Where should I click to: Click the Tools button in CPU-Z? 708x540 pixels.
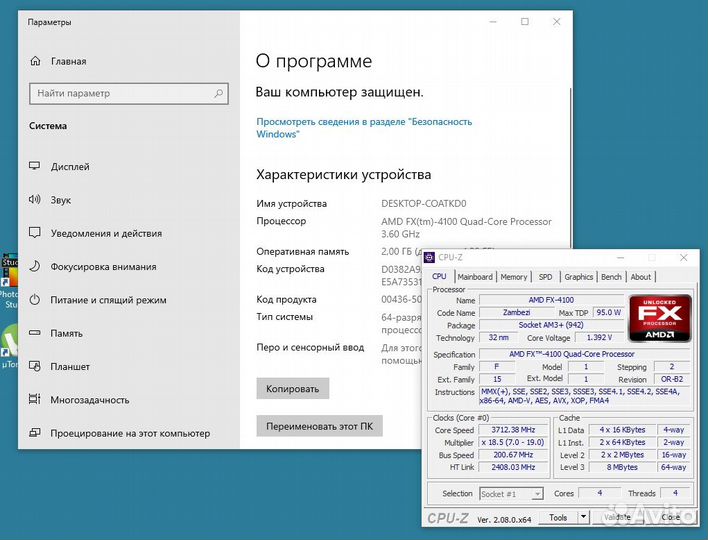pos(558,517)
